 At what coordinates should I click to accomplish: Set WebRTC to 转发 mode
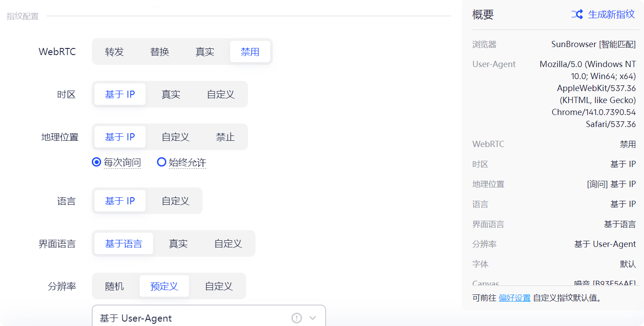pyautogui.click(x=115, y=52)
